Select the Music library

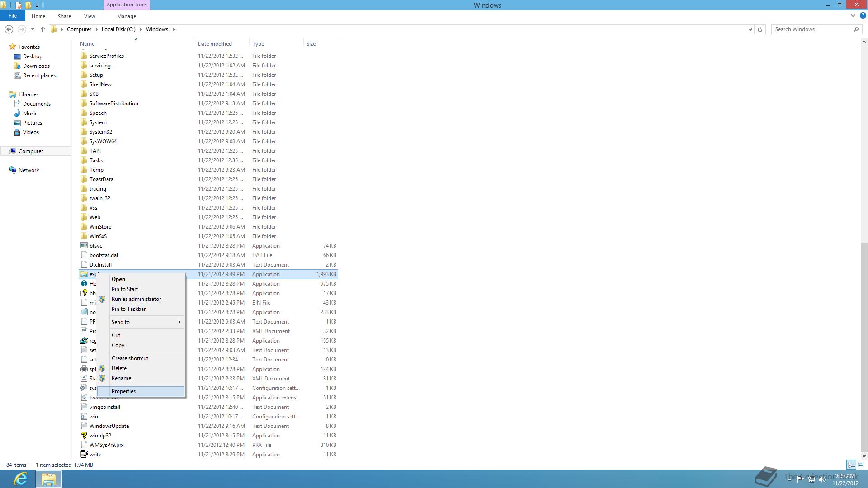point(30,113)
